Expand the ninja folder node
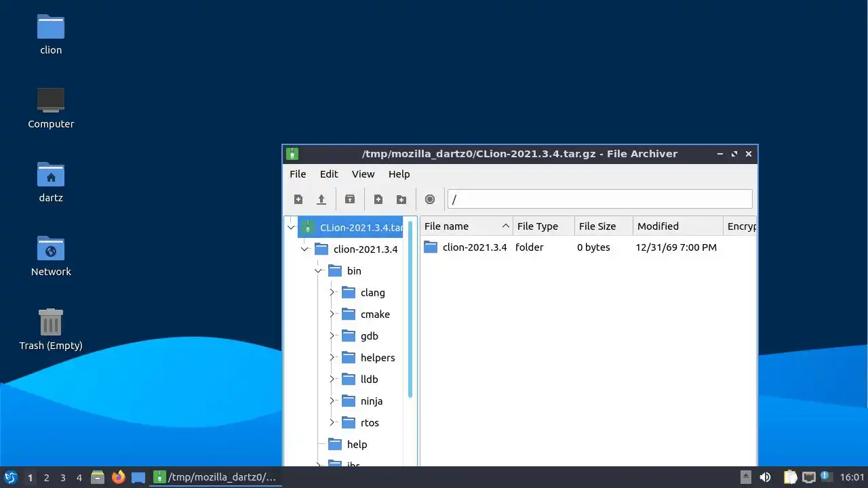Viewport: 868px width, 488px height. point(332,401)
